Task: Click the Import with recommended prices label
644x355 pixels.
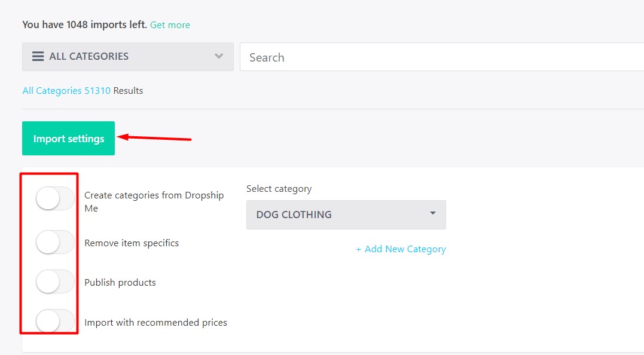Action: pyautogui.click(x=155, y=323)
